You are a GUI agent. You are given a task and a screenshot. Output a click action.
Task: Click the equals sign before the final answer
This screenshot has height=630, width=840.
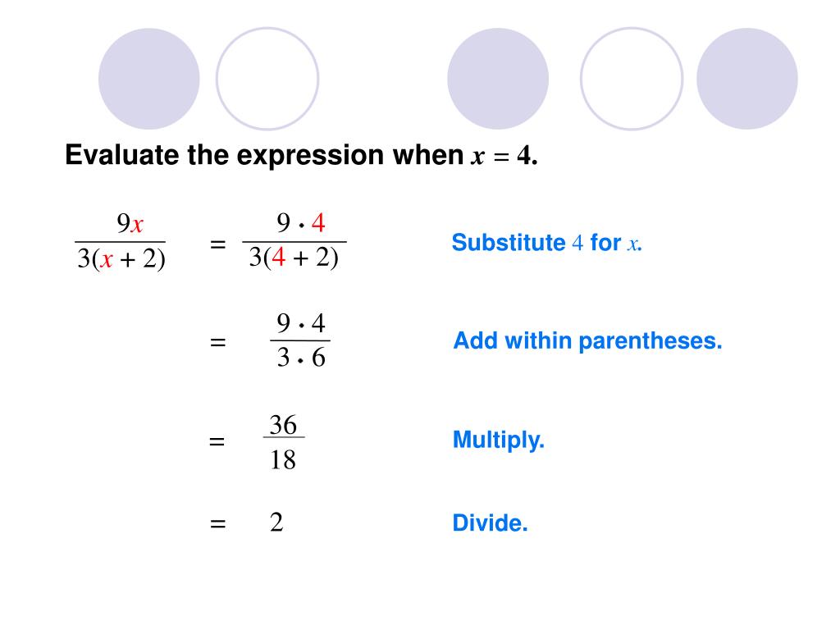[x=217, y=523]
